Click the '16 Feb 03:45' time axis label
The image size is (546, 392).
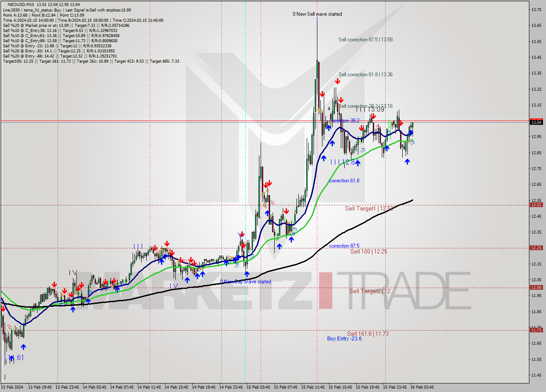422,387
